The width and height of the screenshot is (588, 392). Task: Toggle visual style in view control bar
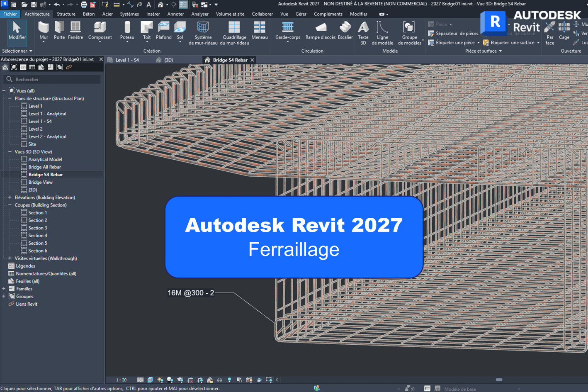[150, 380]
